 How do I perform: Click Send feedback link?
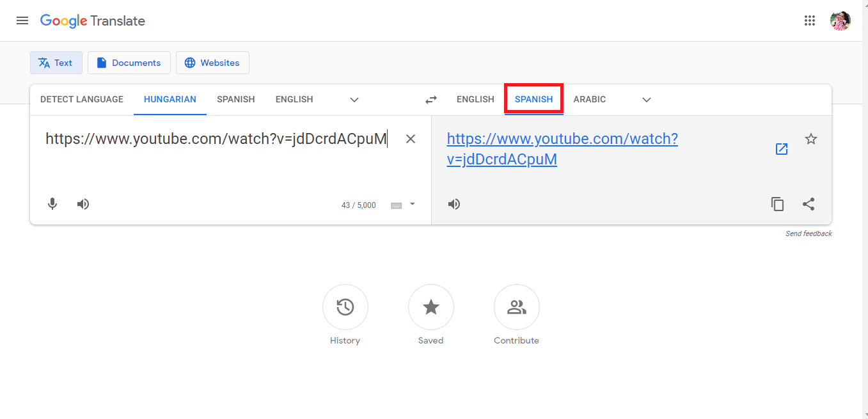[809, 234]
